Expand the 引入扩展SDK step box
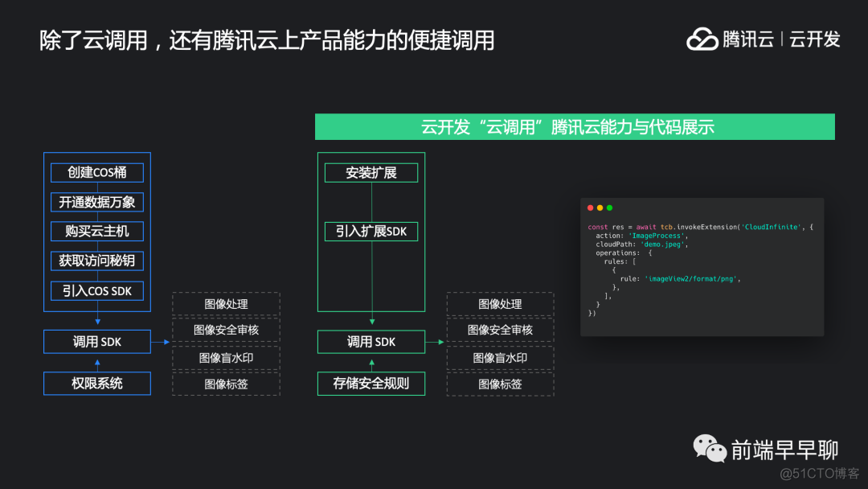This screenshot has height=489, width=868. click(371, 231)
